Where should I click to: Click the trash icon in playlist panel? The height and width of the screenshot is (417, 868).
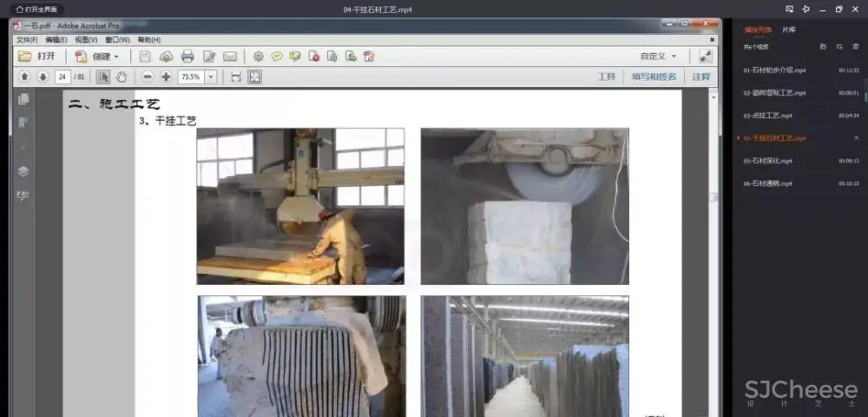click(856, 46)
